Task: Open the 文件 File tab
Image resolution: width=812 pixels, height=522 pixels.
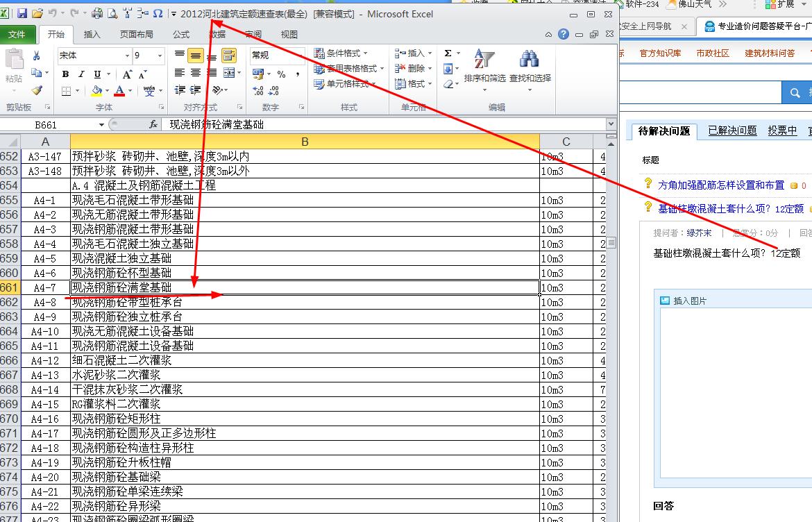Action: [x=17, y=34]
